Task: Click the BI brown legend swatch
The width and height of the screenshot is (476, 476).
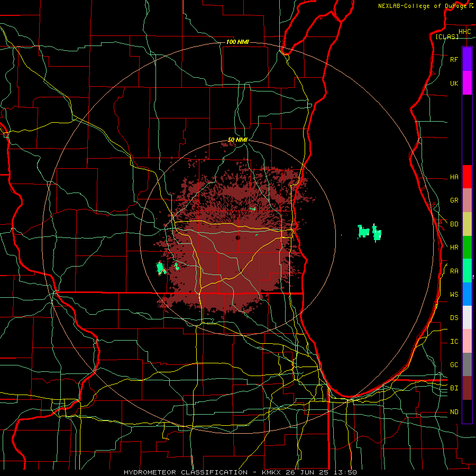Action: (x=467, y=388)
